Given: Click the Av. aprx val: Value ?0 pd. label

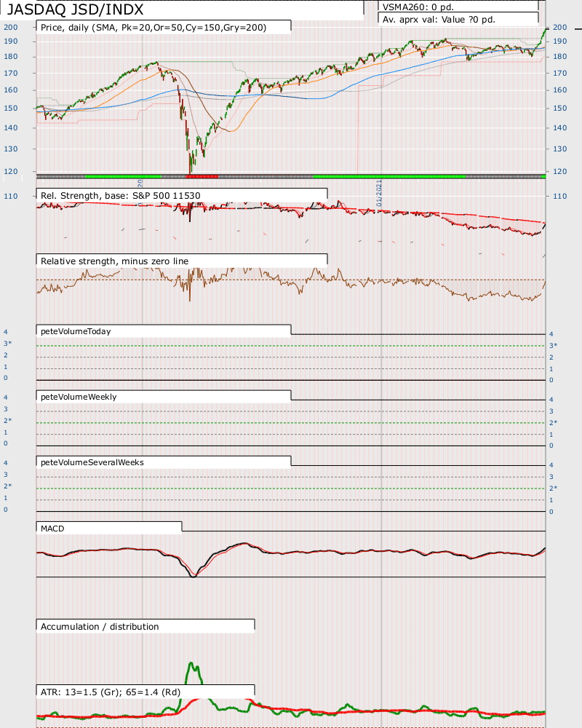Looking at the screenshot, I should pyautogui.click(x=439, y=20).
